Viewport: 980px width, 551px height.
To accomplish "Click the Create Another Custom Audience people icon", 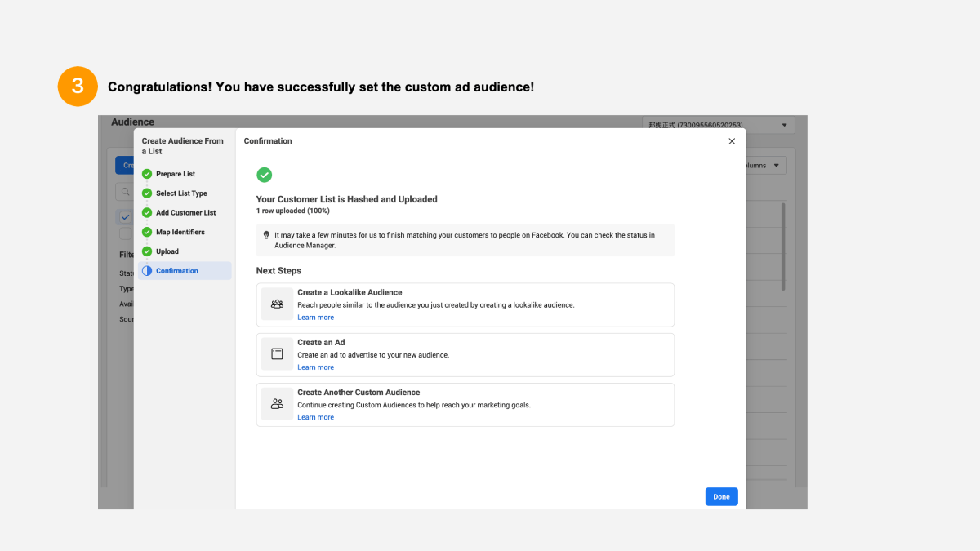I will (x=277, y=403).
